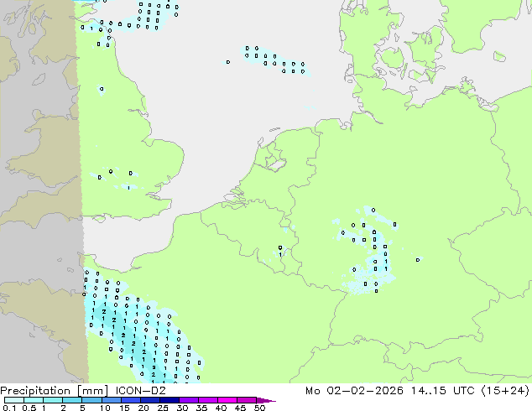Viewport: 532px width, 411px height.
Task: Click the '14..15 UTC' time text
Action: pos(442,391)
